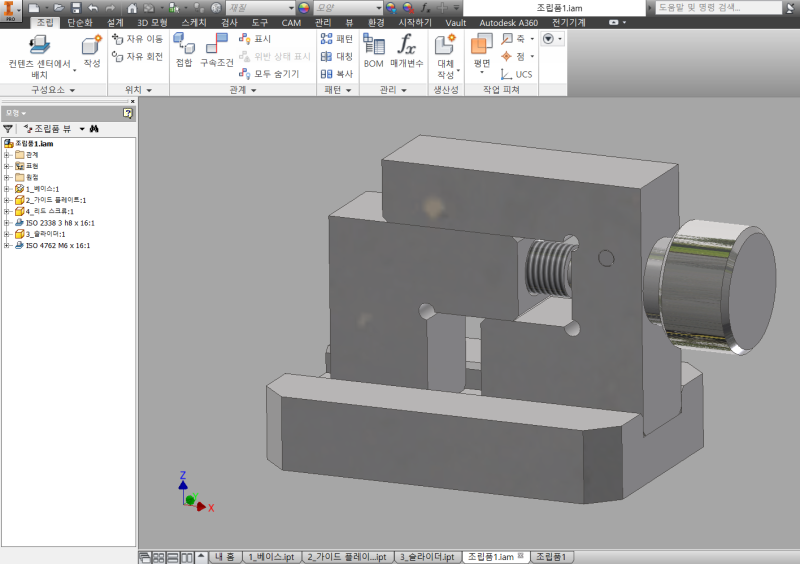Switch to the 3_슬라이더.ipt document tab
This screenshot has width=800, height=564.
coord(427,556)
